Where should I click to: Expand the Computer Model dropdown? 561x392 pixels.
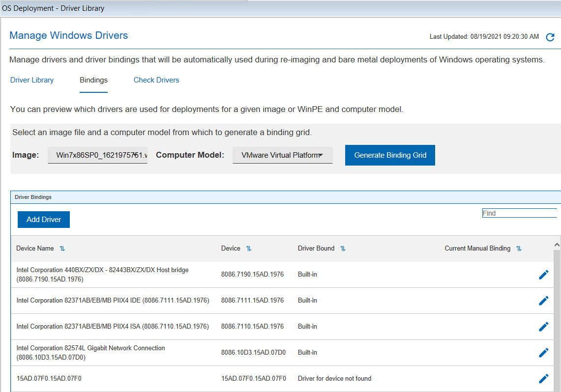pos(282,155)
